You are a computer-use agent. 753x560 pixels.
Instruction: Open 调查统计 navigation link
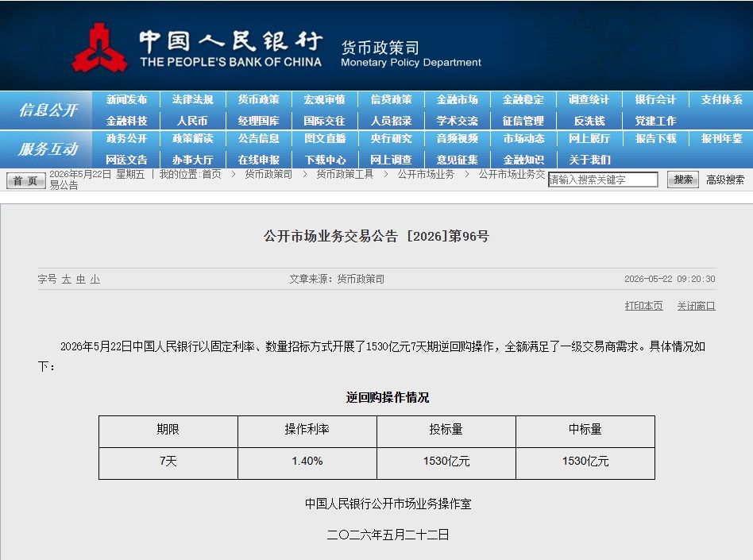pyautogui.click(x=589, y=99)
